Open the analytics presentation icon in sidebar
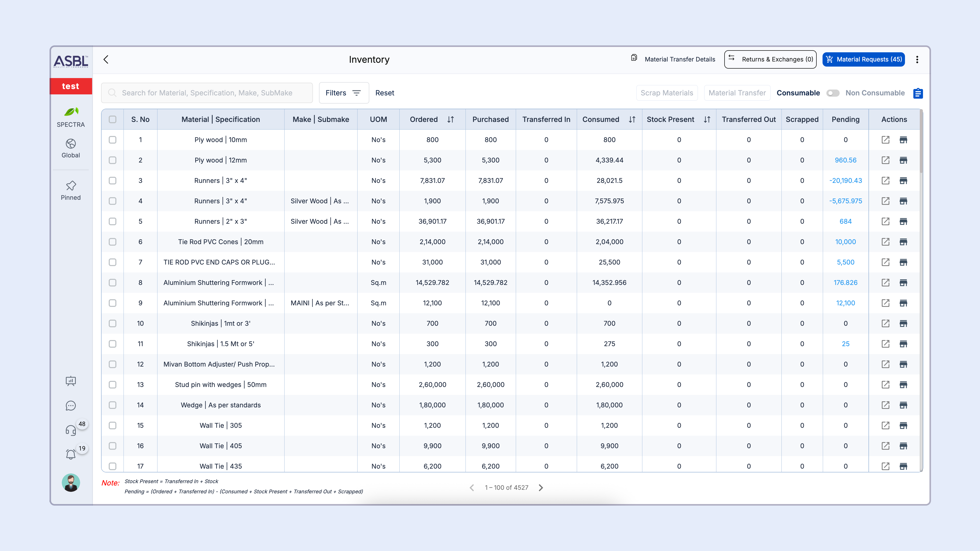980x551 pixels. point(71,381)
